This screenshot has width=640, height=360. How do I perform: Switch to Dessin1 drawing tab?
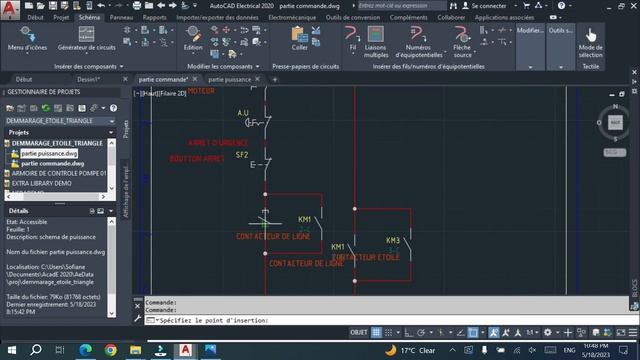click(89, 79)
